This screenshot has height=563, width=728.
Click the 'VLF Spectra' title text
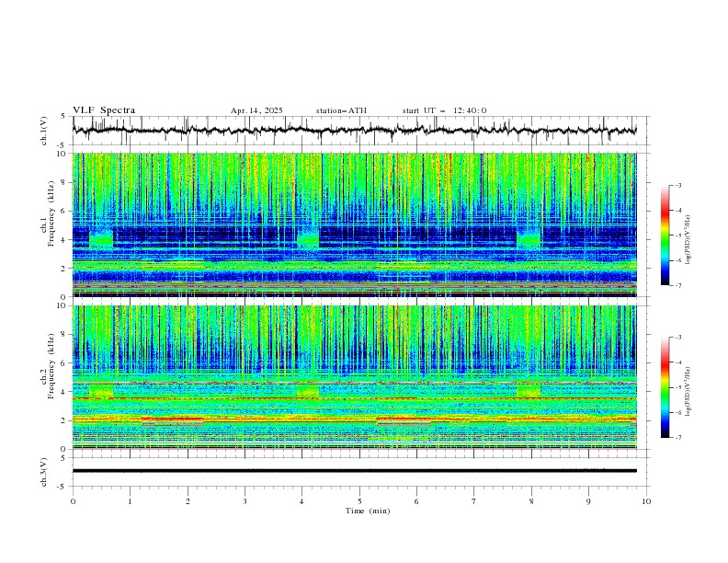(x=104, y=110)
